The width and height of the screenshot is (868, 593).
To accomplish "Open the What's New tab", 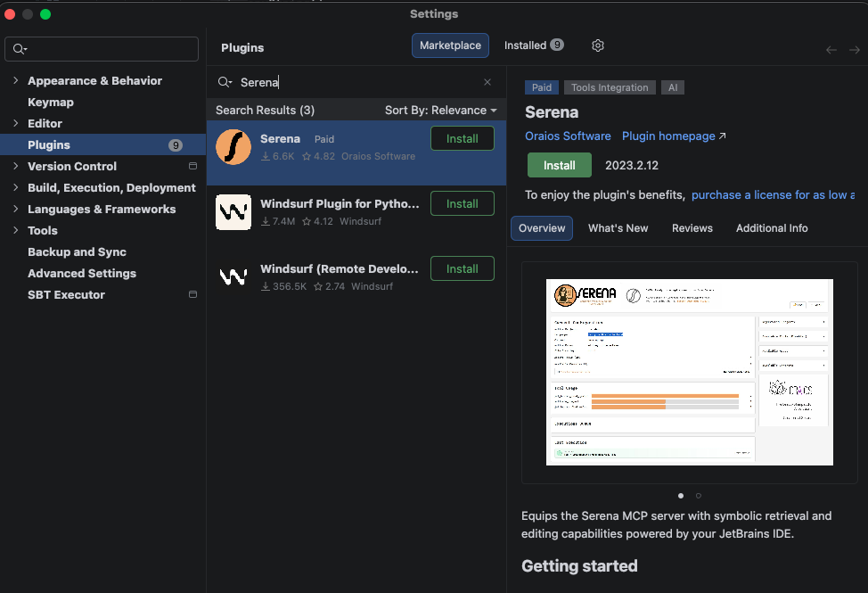I will [618, 228].
